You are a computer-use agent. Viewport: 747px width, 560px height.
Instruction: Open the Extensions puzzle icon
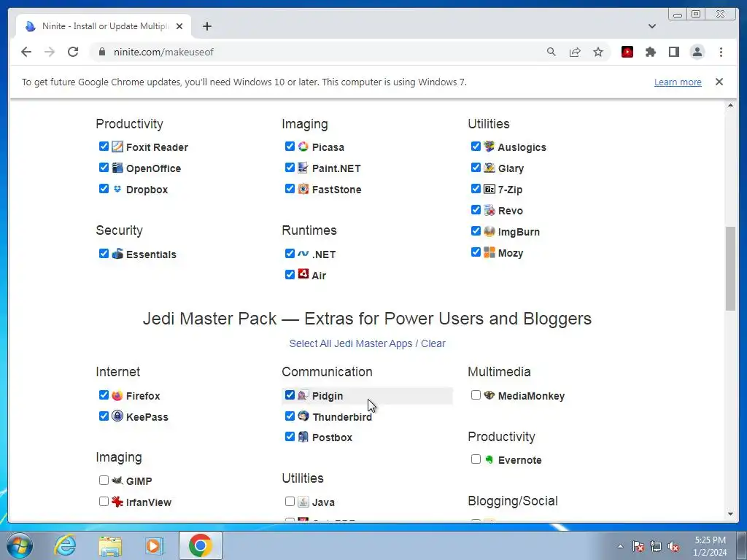click(x=650, y=52)
